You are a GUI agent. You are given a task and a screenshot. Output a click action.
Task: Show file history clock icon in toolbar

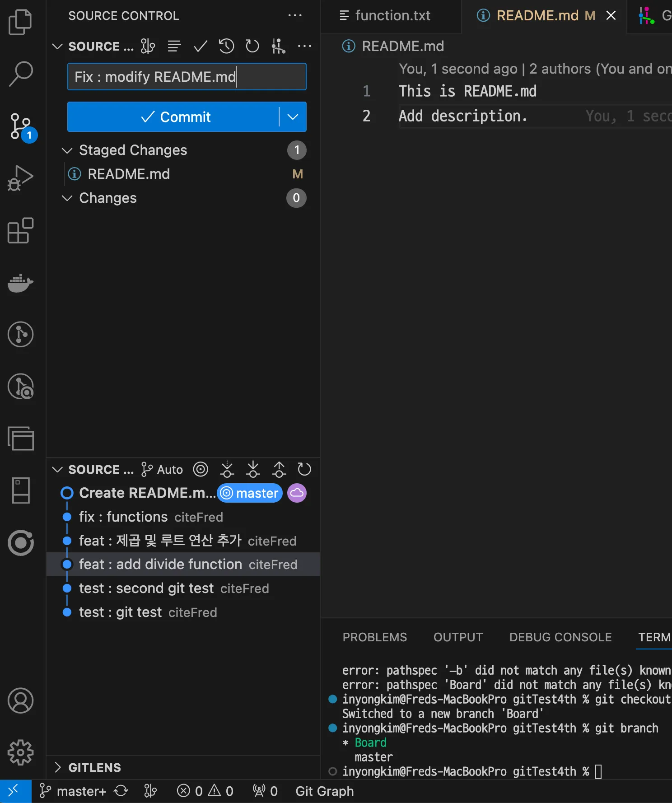click(x=226, y=46)
